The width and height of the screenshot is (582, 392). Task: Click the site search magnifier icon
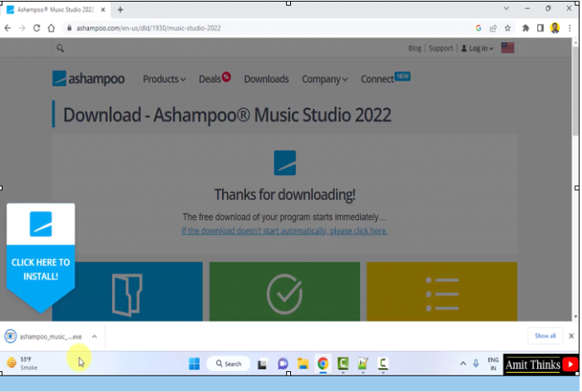coord(60,48)
